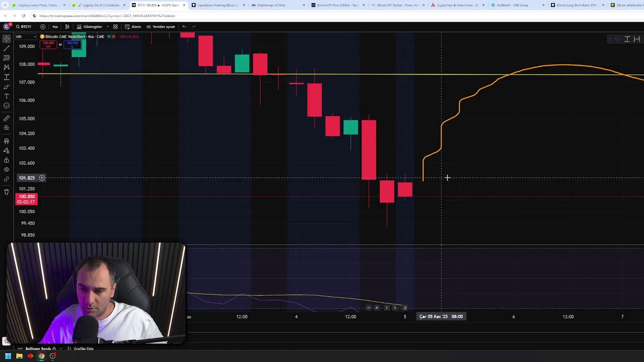Click the Çar 05 Kas 25 08:00 time label

(441, 317)
